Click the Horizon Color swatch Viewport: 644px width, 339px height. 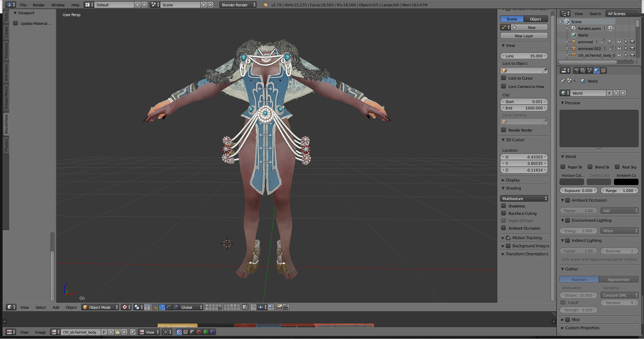click(x=572, y=182)
